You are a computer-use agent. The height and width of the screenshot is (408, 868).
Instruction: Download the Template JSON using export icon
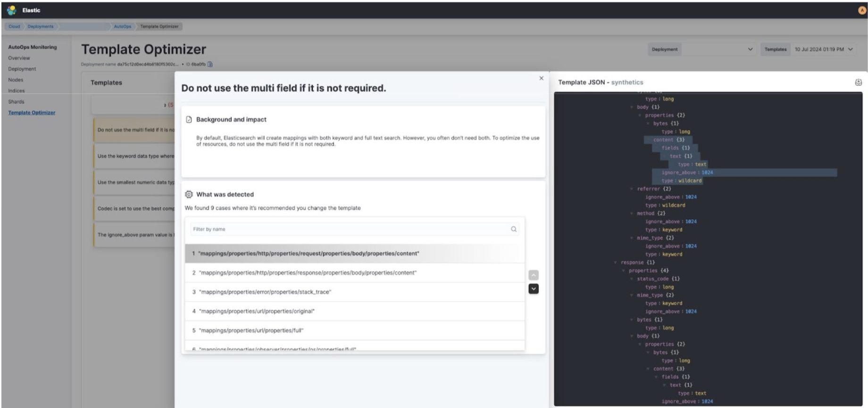click(858, 82)
